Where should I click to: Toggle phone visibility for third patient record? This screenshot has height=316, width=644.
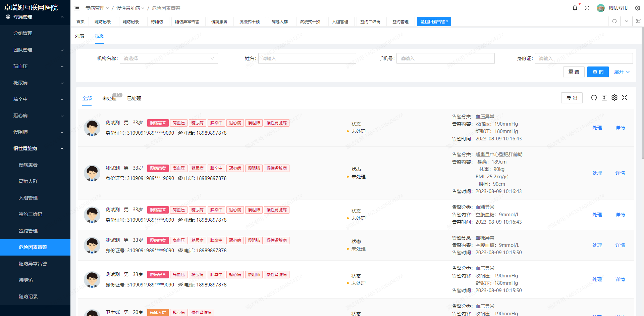(180, 220)
